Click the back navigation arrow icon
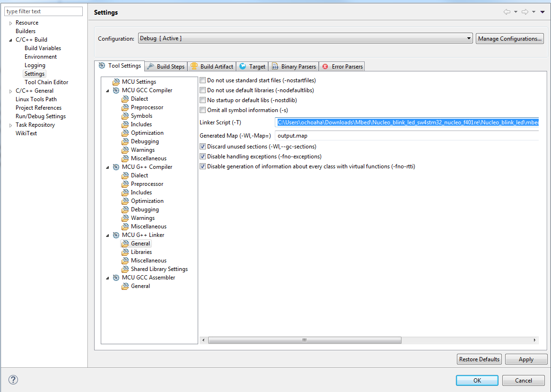 pyautogui.click(x=507, y=12)
